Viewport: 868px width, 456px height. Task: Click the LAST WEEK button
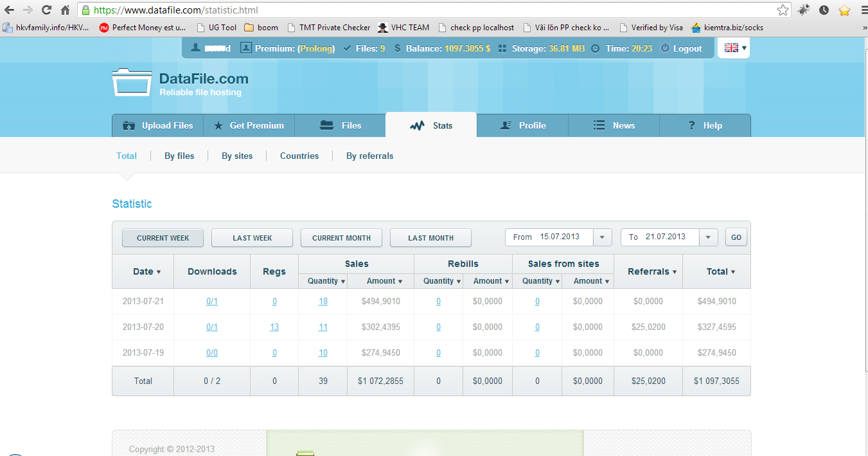coord(252,238)
